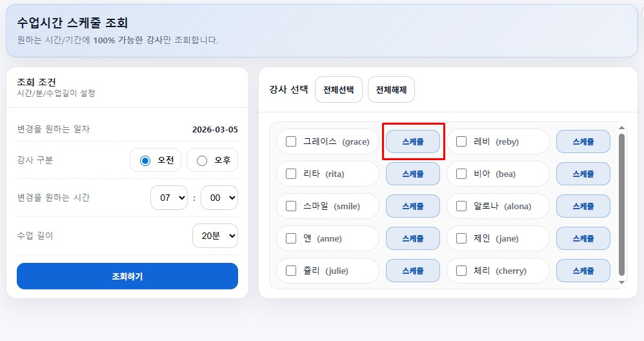Select the 오전 radio button
Screen dimensions: 644x341
click(x=145, y=160)
